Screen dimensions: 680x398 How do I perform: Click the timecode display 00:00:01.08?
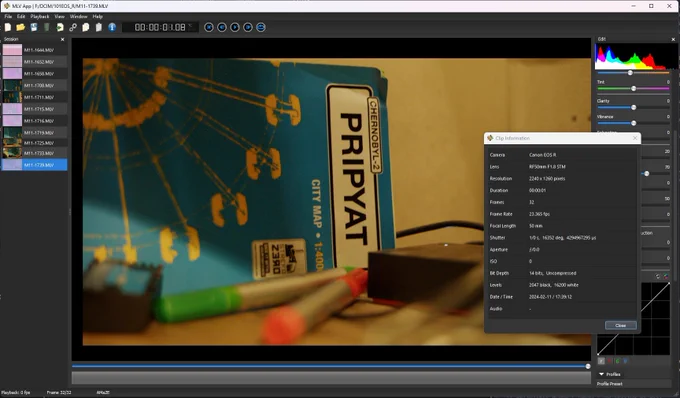(160, 27)
